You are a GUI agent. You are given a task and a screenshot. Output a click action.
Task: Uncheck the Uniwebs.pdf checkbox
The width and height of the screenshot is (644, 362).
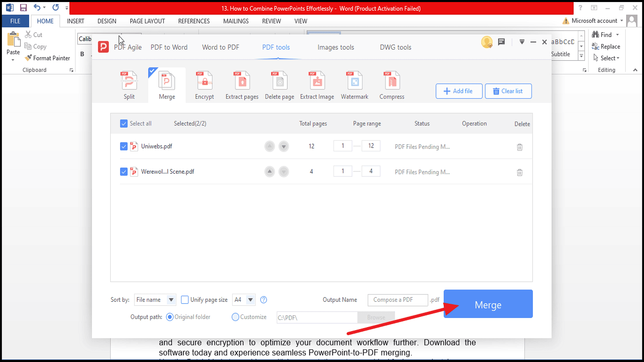(124, 146)
